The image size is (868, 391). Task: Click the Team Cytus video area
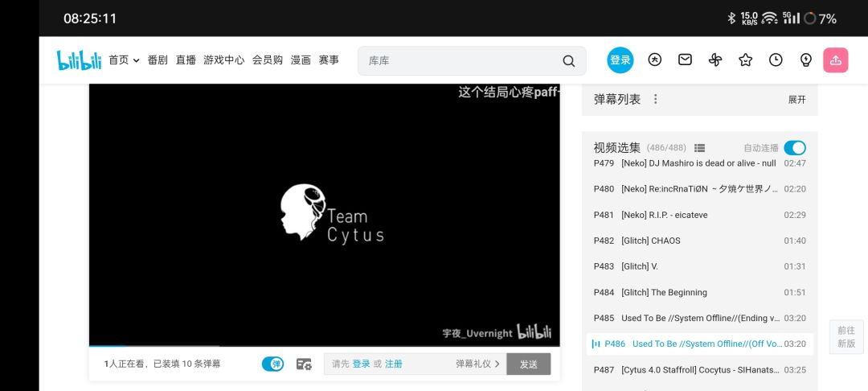click(x=325, y=214)
